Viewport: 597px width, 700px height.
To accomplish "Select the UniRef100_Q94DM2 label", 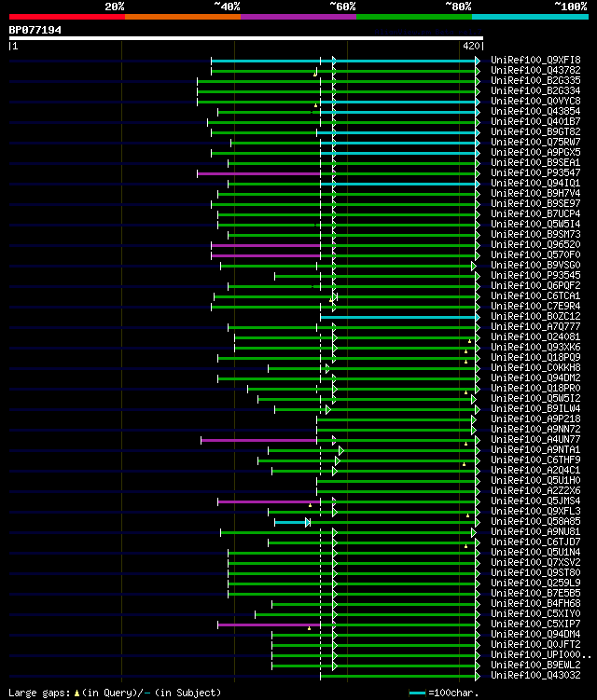I will pos(535,378).
